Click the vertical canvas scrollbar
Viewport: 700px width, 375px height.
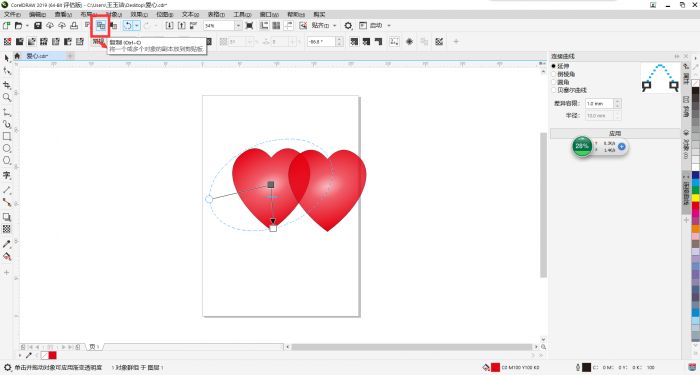pyautogui.click(x=543, y=205)
